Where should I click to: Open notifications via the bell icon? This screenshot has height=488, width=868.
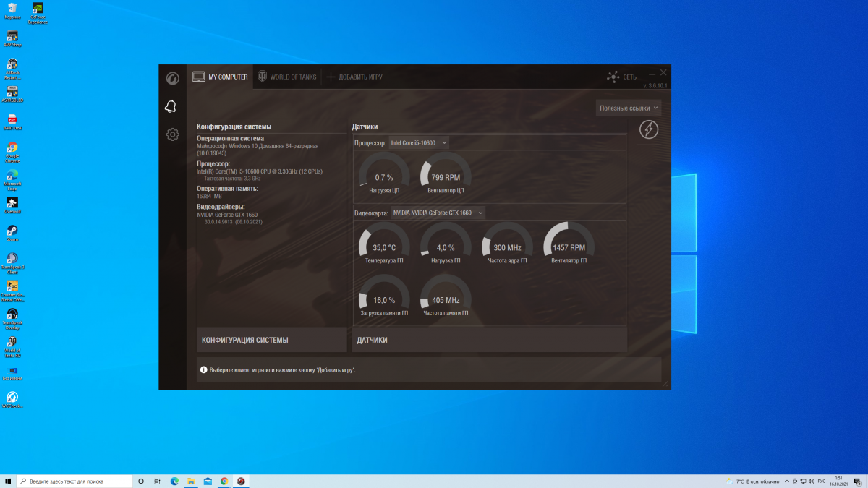click(171, 107)
